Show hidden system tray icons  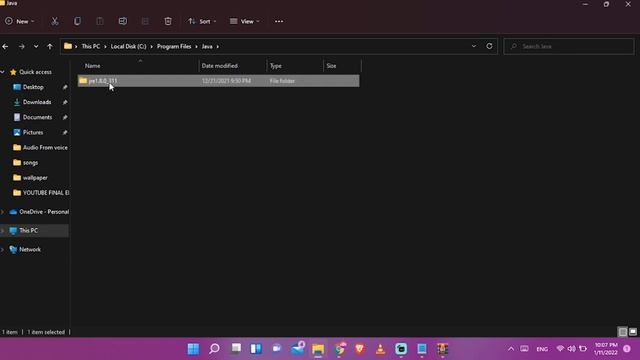pos(511,349)
